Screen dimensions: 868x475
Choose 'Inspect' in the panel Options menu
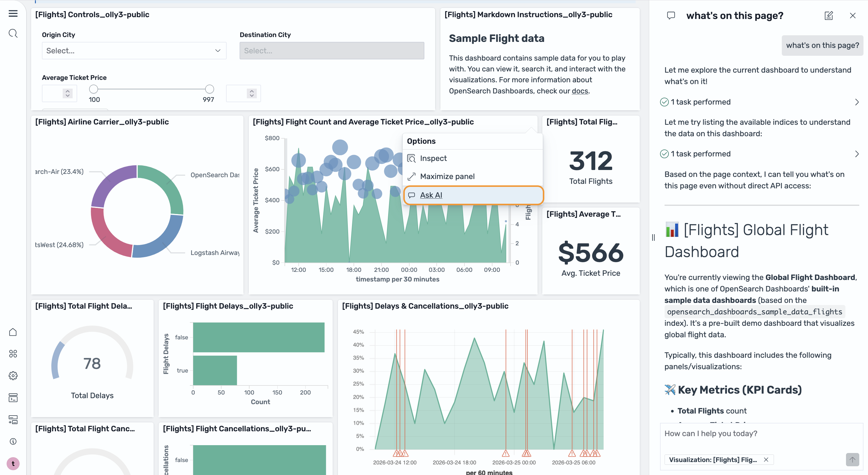click(x=433, y=158)
